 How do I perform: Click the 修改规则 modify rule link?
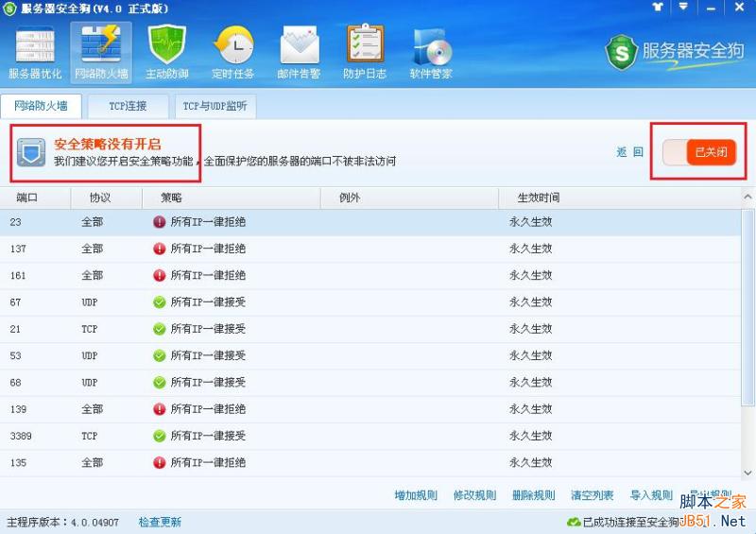pos(474,495)
